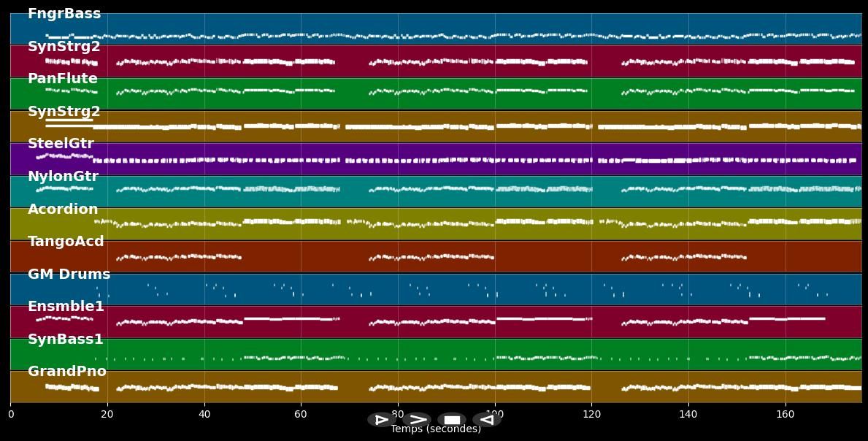Image resolution: width=868 pixels, height=441 pixels.
Task: Click the leftmost triangle-with-bar playback button
Action: 381,420
